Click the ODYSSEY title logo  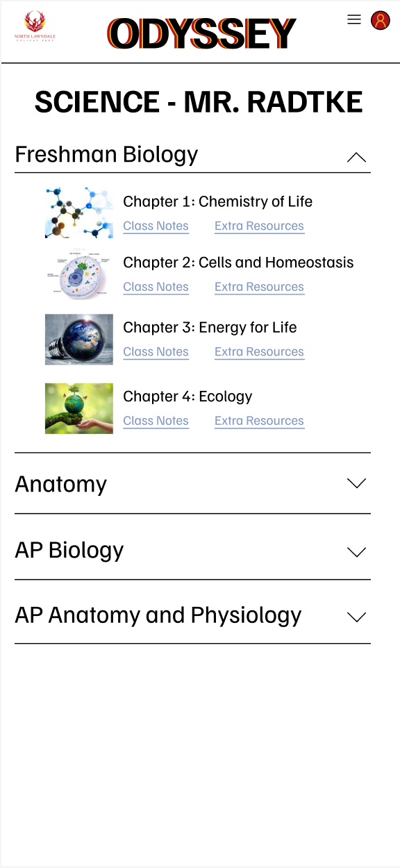pos(201,34)
